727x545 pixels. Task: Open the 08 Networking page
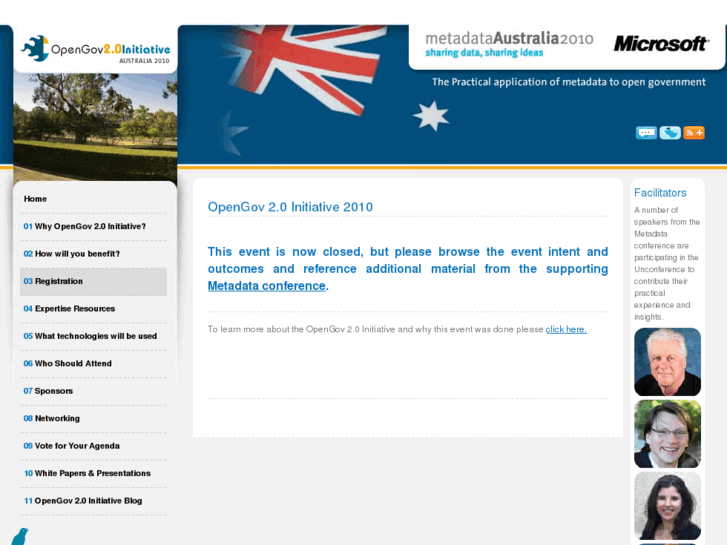click(x=51, y=418)
